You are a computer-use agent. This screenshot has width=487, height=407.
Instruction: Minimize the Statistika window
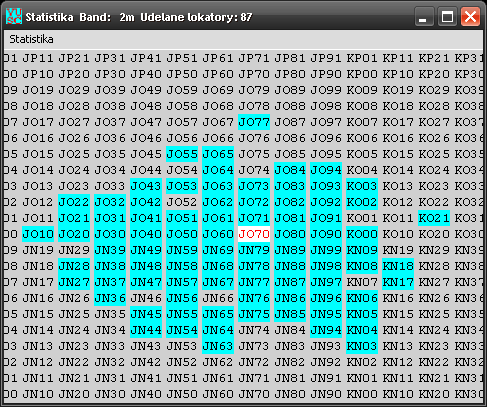[x=424, y=16]
